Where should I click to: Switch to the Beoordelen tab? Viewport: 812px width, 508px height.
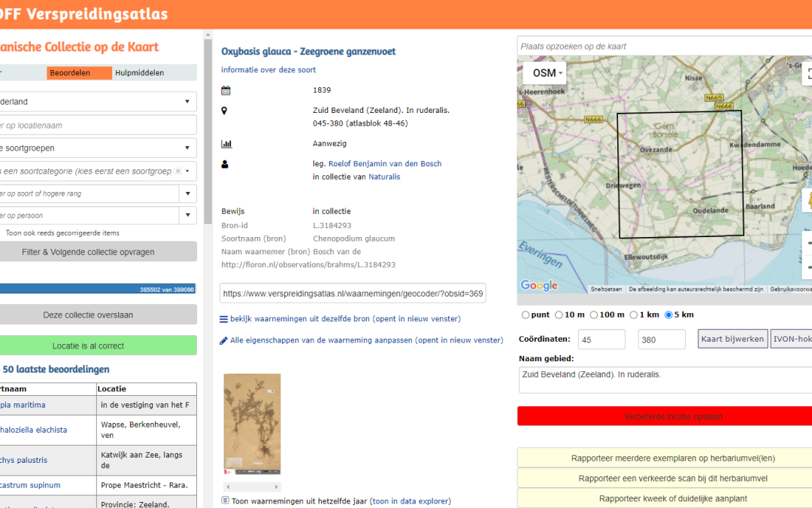[79, 73]
